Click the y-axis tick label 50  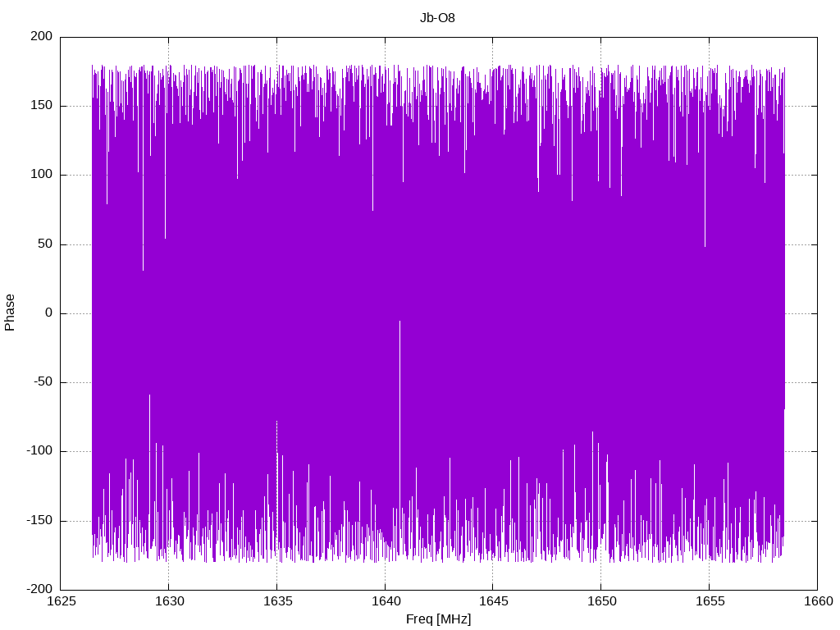pos(46,244)
